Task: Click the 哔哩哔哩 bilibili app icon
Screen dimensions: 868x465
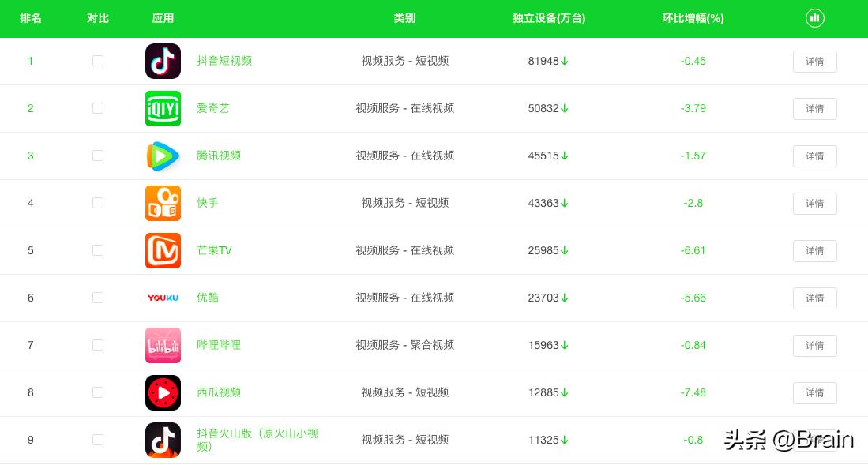Action: (163, 345)
